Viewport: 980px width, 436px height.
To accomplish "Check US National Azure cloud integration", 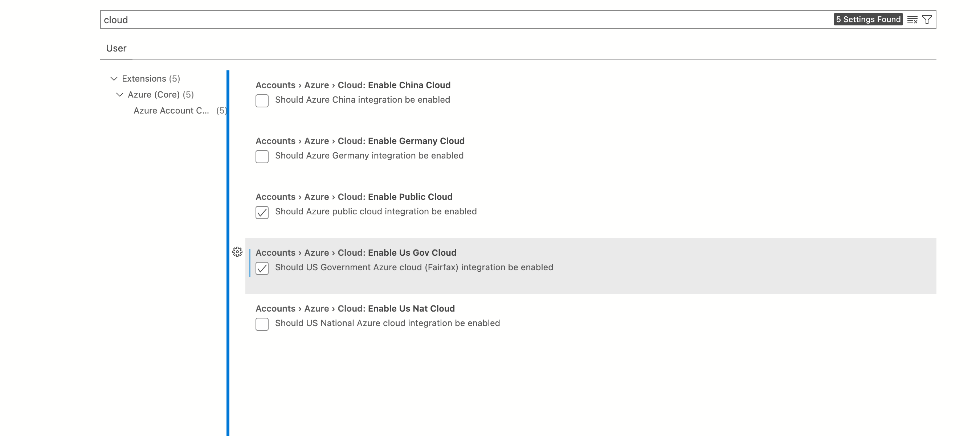I will tap(262, 325).
